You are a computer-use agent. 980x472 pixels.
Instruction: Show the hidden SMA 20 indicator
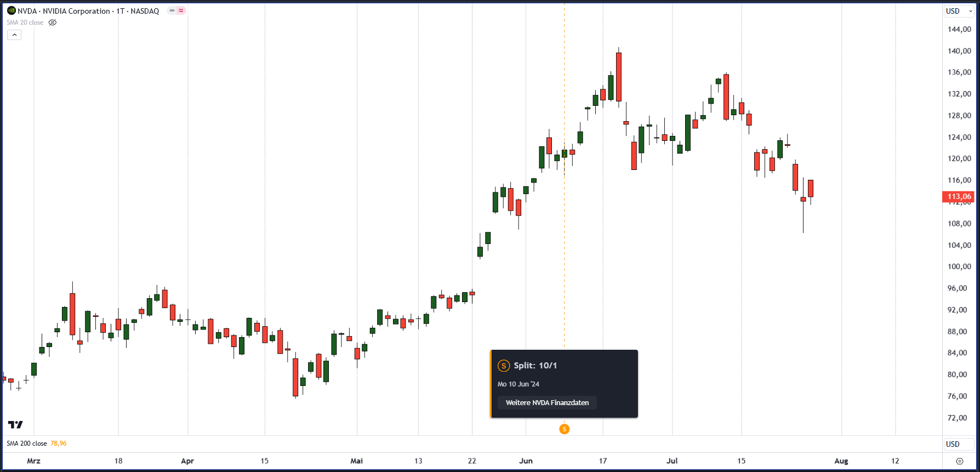click(x=53, y=22)
